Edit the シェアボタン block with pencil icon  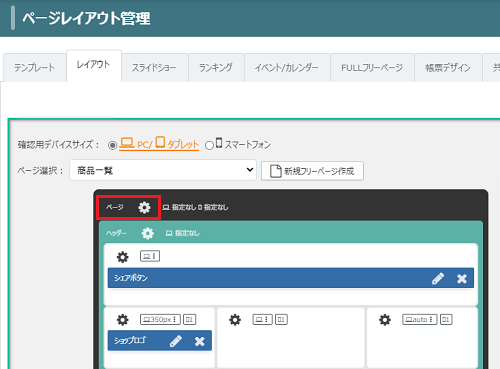tap(438, 278)
